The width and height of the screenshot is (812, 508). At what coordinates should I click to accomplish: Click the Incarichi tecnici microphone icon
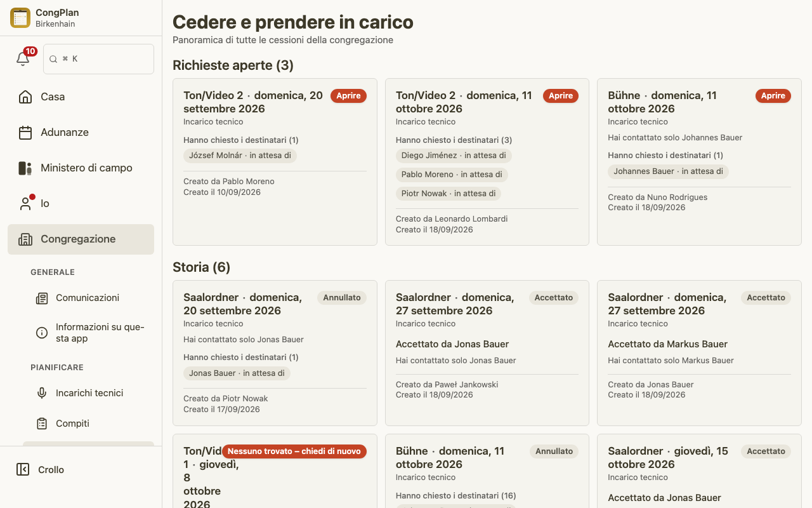click(42, 393)
